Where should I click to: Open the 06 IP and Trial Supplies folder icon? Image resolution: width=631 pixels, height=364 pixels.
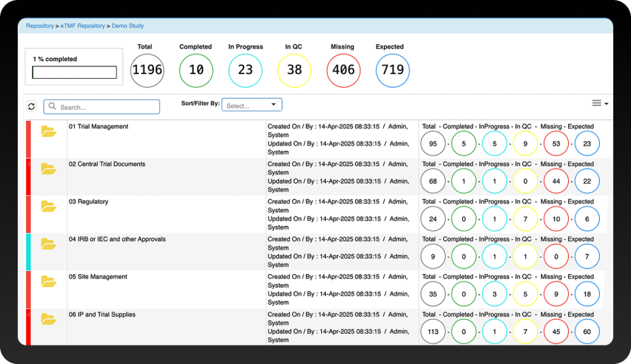pos(49,319)
